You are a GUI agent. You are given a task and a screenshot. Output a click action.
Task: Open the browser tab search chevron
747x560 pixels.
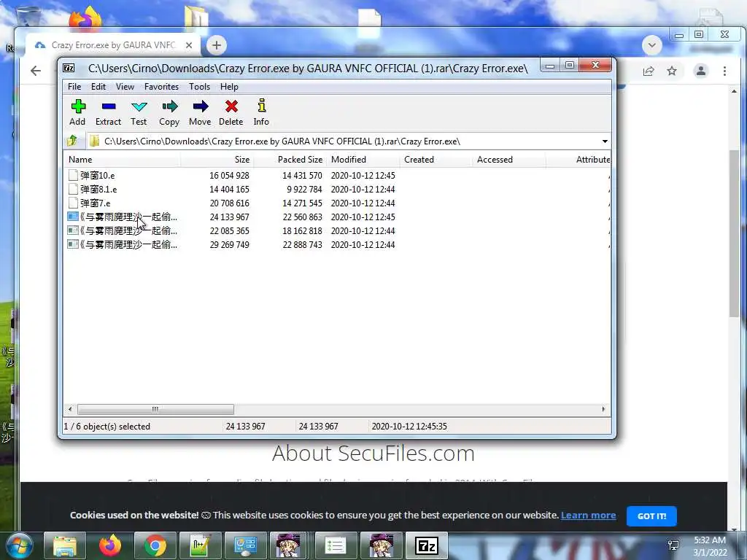click(x=651, y=46)
